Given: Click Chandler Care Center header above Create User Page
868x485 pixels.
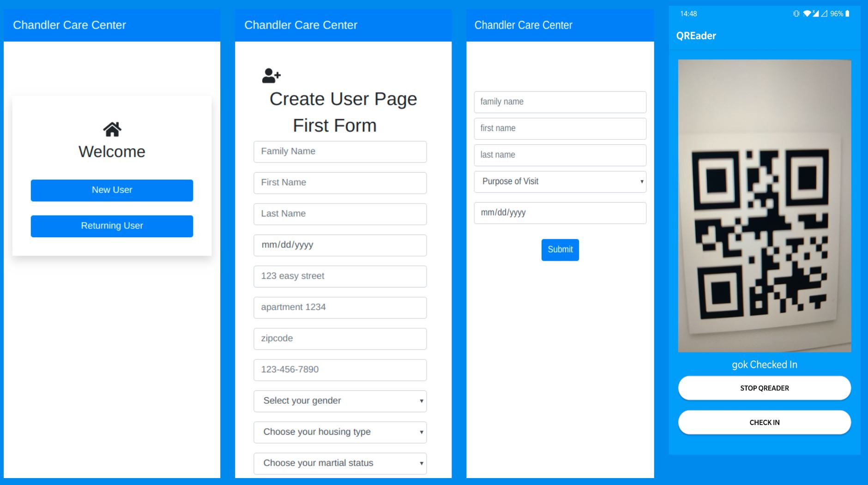Looking at the screenshot, I should 301,25.
